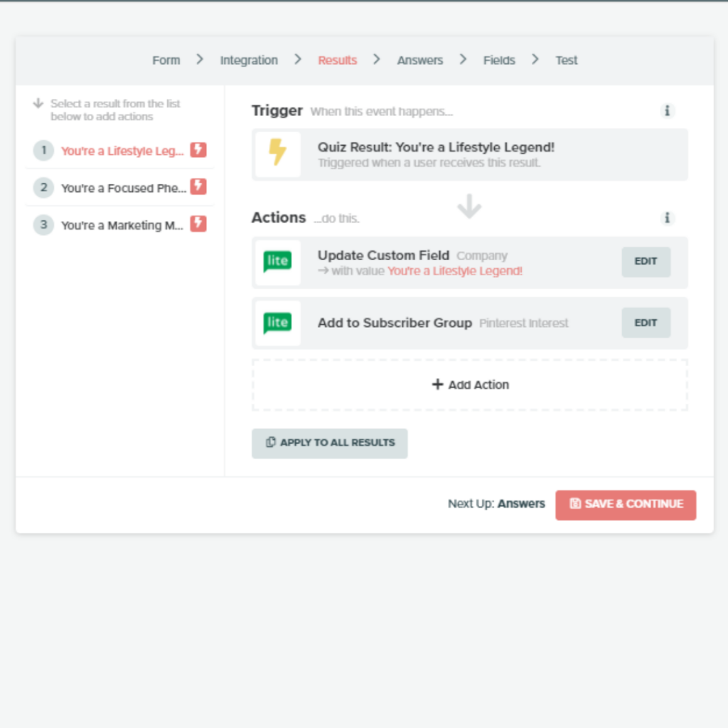Click the lite icon on Update Custom Field
Viewport: 728px width, 728px height.
click(278, 262)
